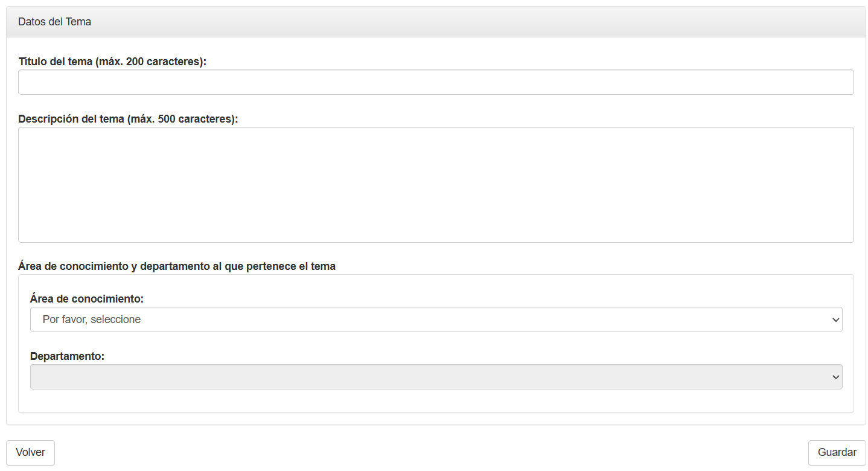Open the Departamento dropdown

pos(436,377)
